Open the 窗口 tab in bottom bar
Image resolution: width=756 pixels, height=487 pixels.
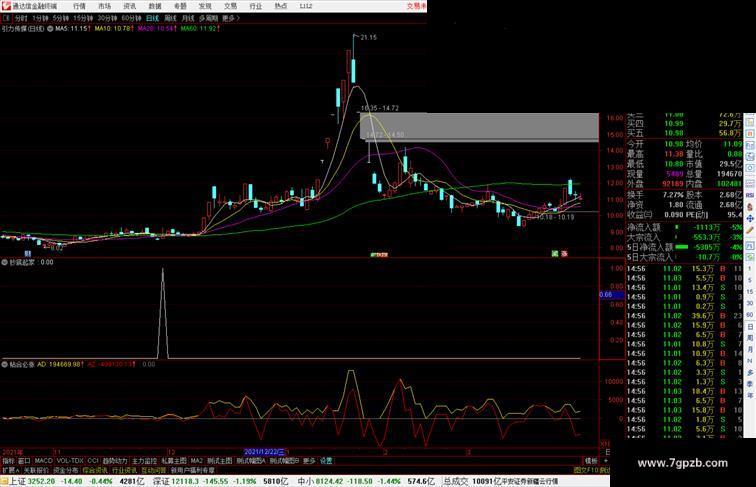(24, 461)
